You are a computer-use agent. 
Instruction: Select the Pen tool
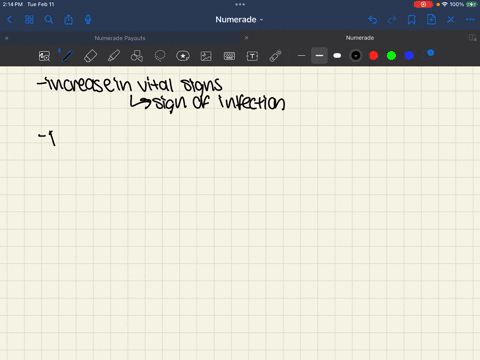67,56
